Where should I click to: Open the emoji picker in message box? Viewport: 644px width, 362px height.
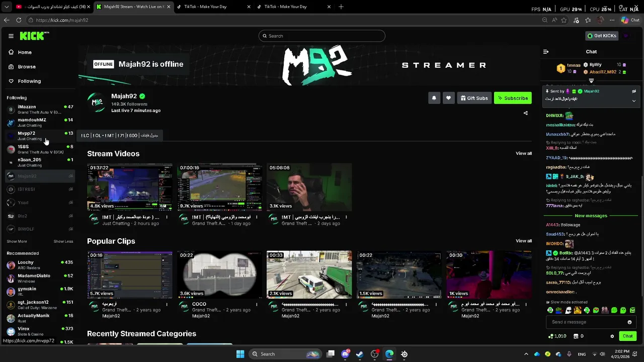point(629,322)
